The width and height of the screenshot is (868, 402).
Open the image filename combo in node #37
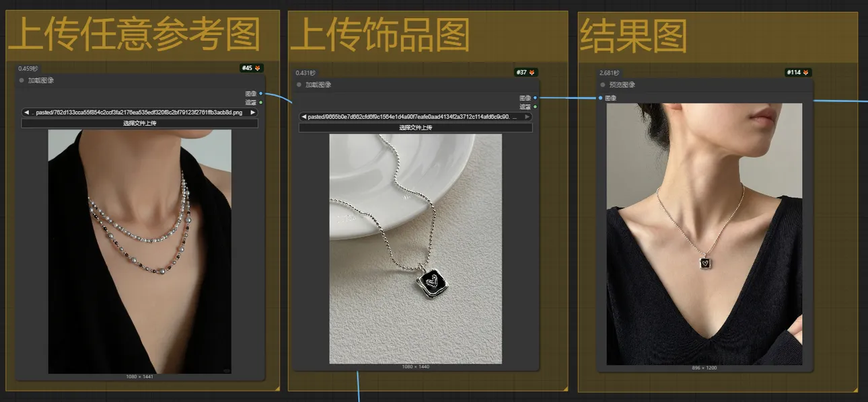414,117
